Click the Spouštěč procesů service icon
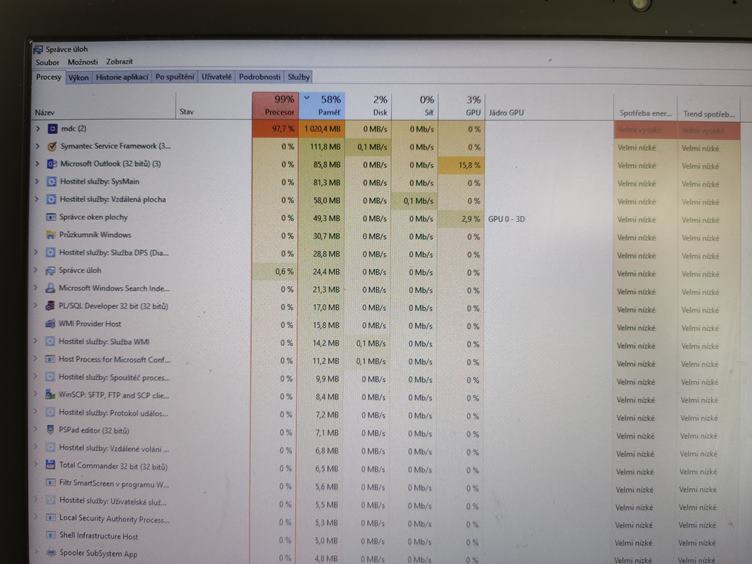The width and height of the screenshot is (752, 564). 50,377
